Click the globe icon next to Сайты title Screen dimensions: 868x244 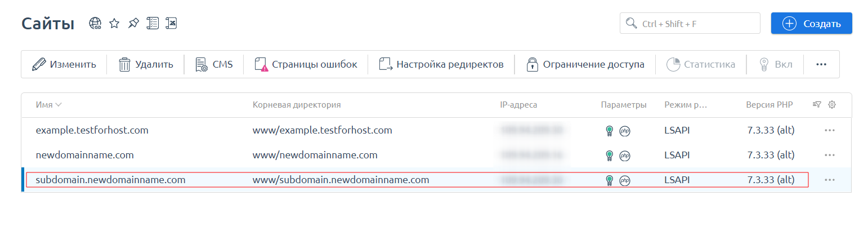pos(95,23)
